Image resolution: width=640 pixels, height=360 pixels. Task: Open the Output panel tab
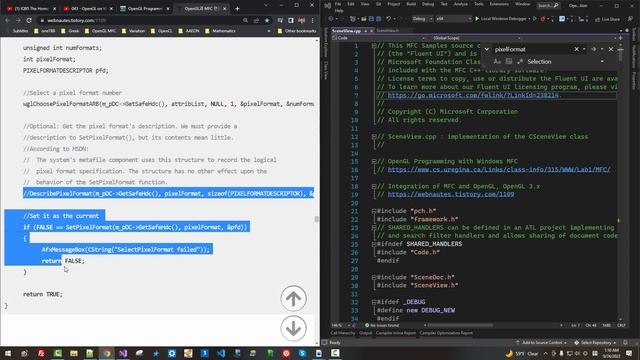(x=365, y=333)
